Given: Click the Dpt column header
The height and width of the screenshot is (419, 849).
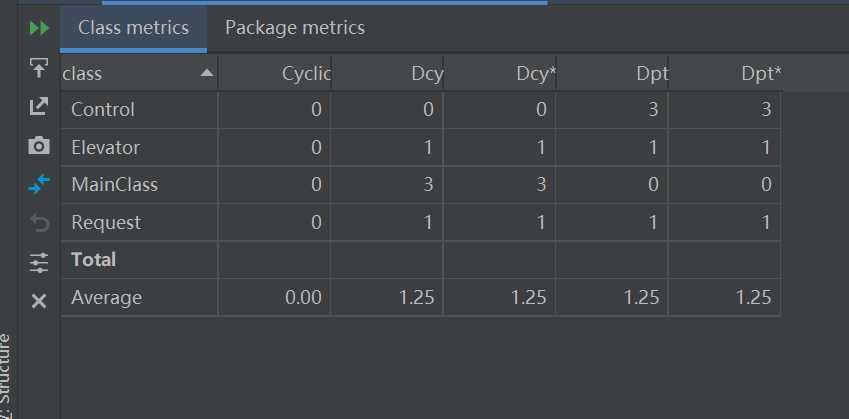Looking at the screenshot, I should [612, 73].
